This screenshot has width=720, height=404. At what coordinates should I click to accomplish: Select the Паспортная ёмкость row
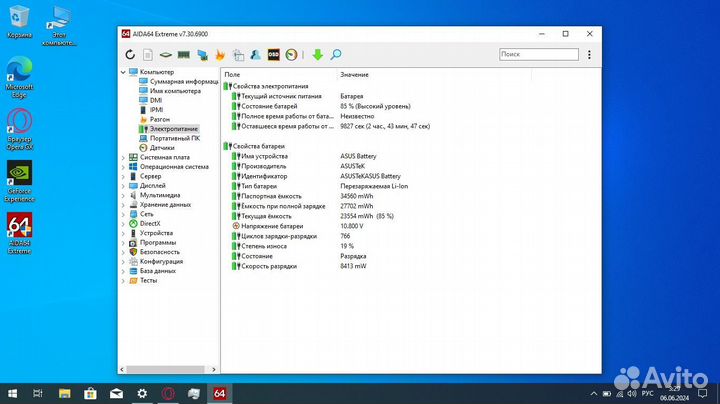click(303, 196)
